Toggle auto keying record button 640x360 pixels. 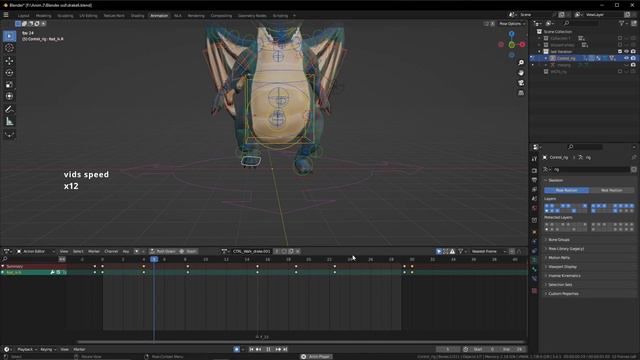[236, 349]
